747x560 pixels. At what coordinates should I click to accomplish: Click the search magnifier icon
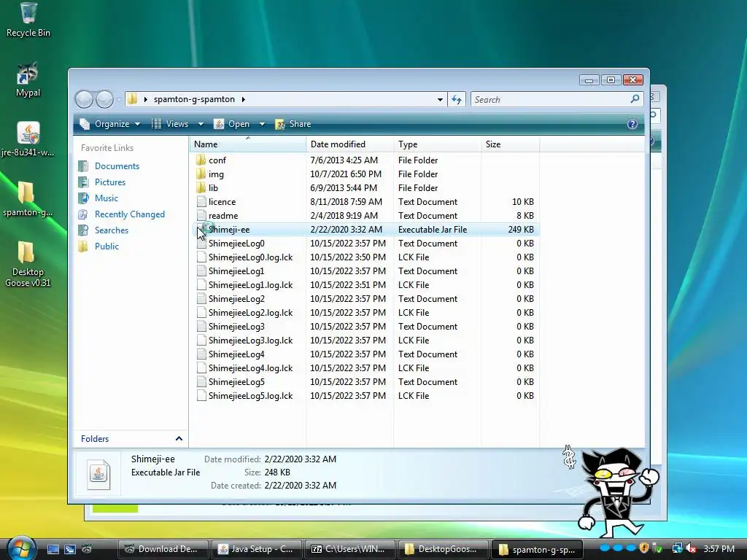(635, 99)
